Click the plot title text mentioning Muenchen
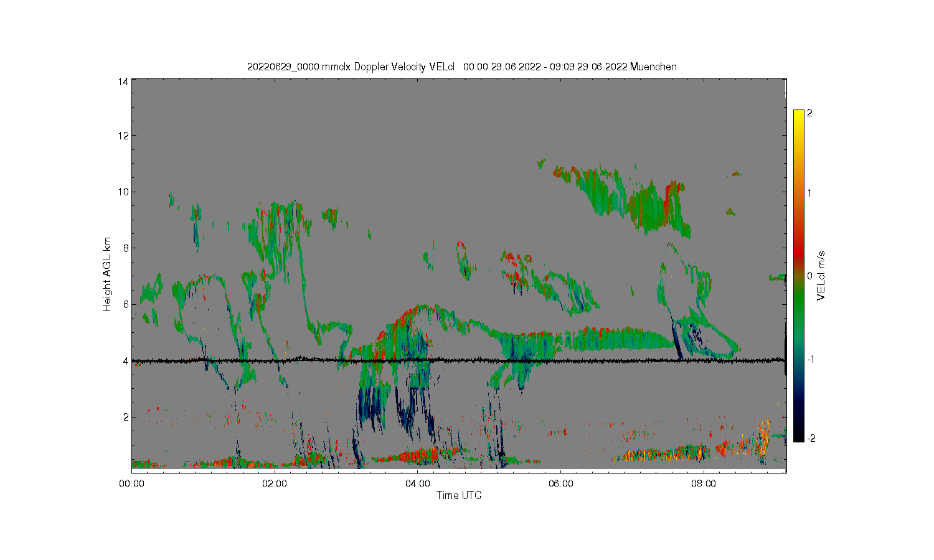The image size is (934, 560). pyautogui.click(x=461, y=67)
